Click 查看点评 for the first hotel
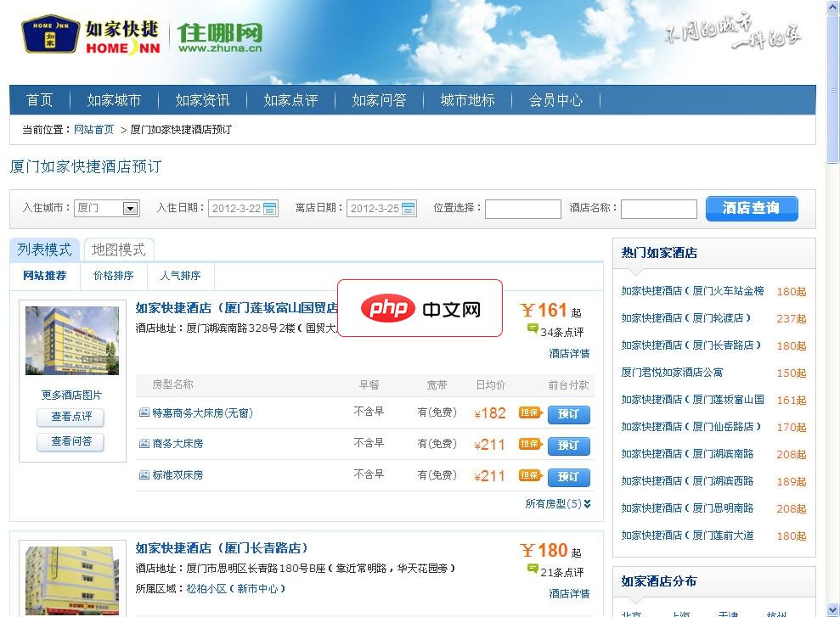 coord(70,417)
